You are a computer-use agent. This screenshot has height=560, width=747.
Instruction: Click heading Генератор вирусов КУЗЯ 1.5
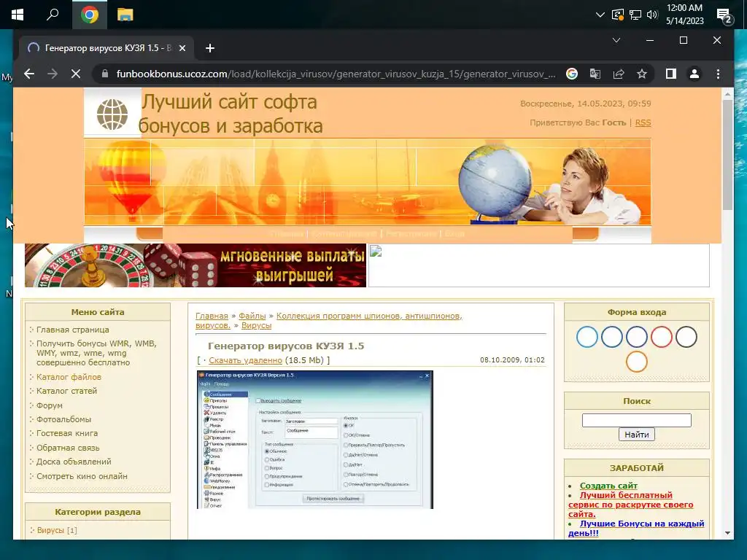286,346
